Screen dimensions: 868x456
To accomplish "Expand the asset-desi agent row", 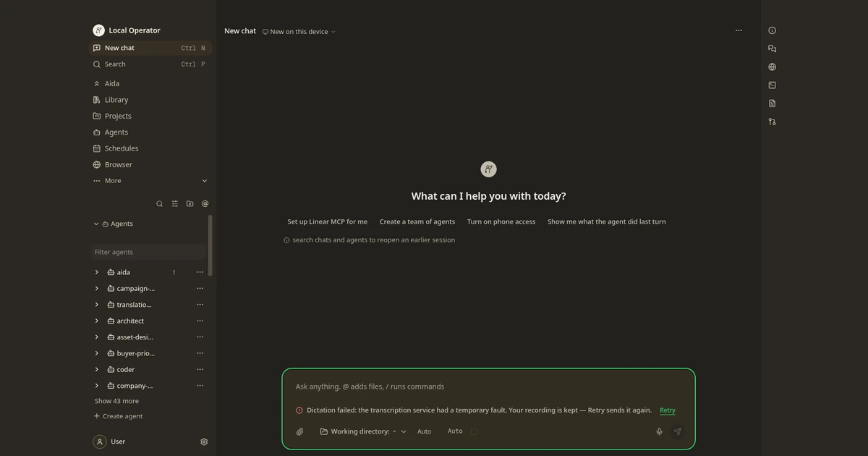I will tap(96, 337).
